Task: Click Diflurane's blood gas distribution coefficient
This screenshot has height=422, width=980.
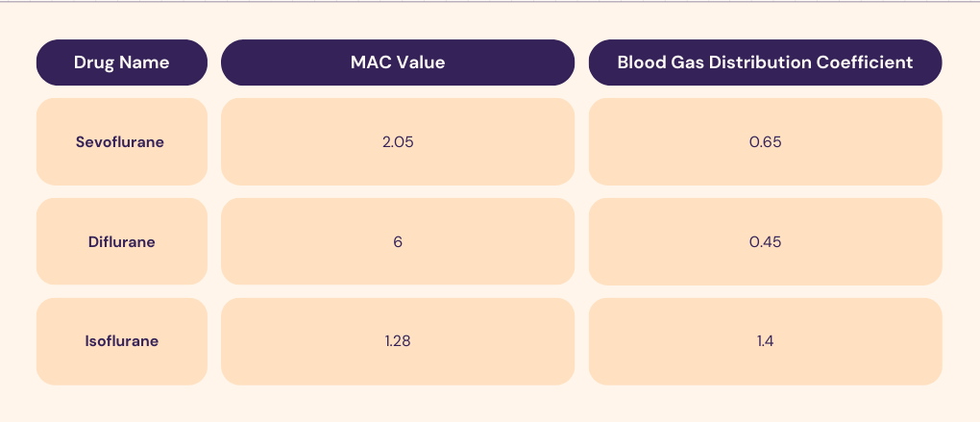Action: tap(765, 241)
